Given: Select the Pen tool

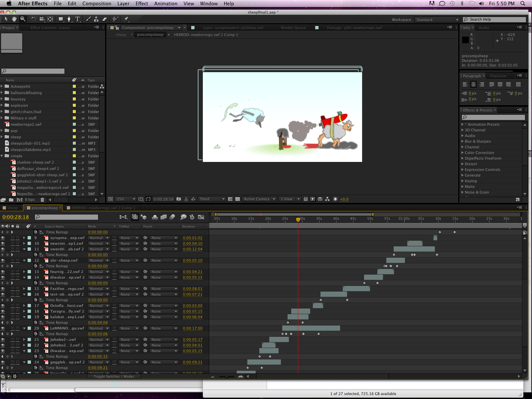Looking at the screenshot, I should [x=69, y=19].
